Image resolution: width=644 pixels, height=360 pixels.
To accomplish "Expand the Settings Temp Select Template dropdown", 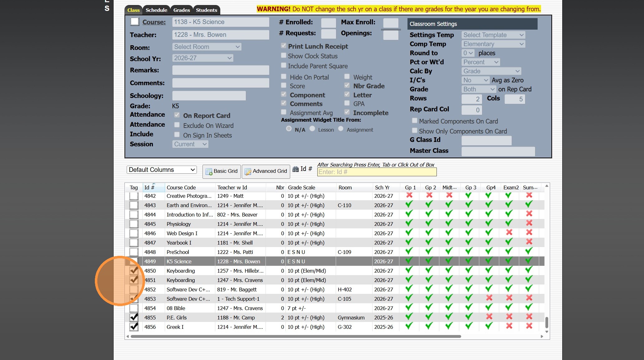I will click(493, 35).
